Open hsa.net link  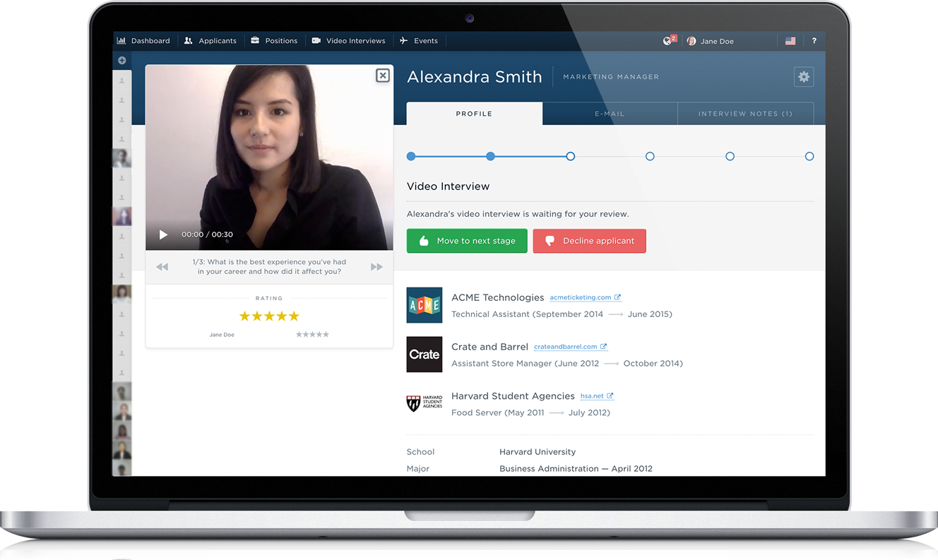[597, 397]
